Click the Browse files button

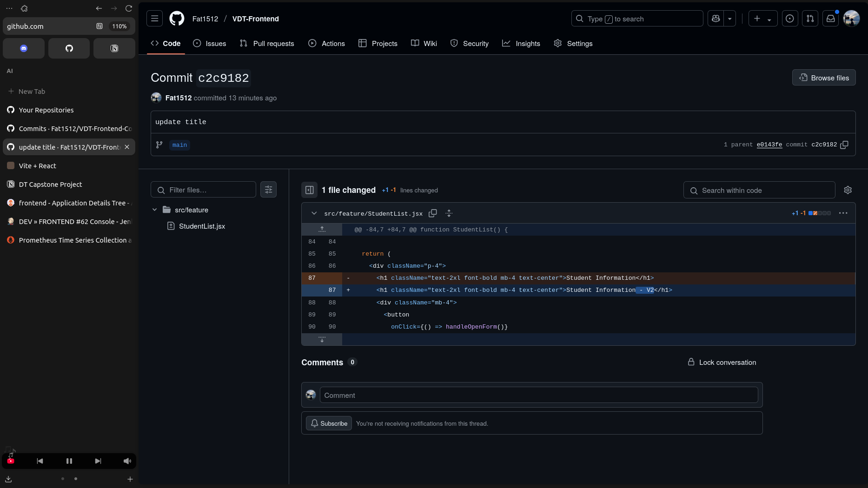coord(824,78)
